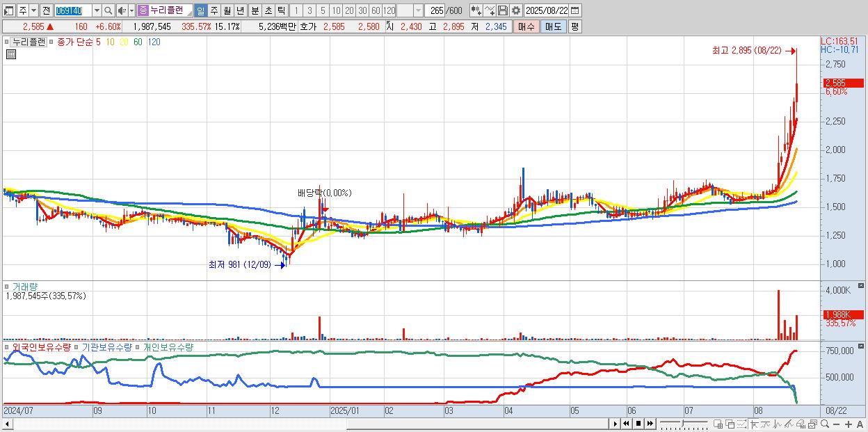Click the horizontal scrollbar left arrow
This screenshot has height=432, width=868.
tap(7, 424)
